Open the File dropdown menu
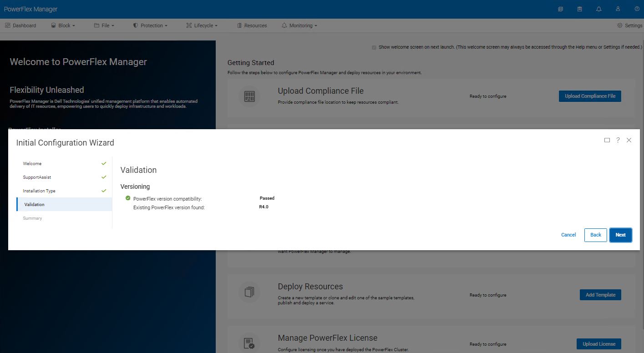The height and width of the screenshot is (353, 644). click(x=104, y=25)
